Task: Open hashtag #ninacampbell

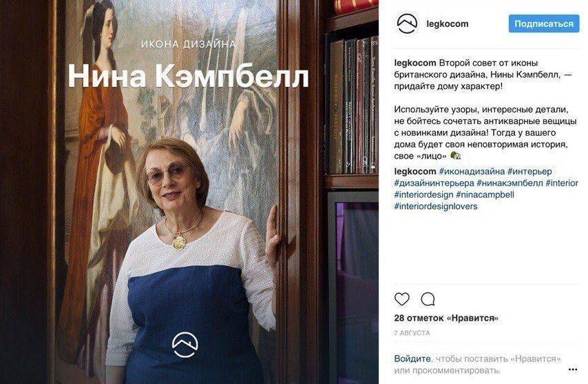Action: point(485,195)
